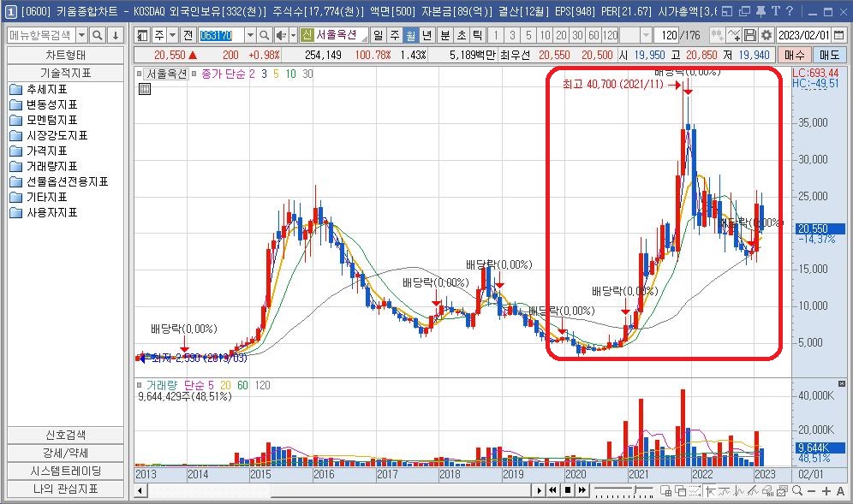
Task: Click the toolbar icon left of crosshair-plus
Action: [718, 36]
